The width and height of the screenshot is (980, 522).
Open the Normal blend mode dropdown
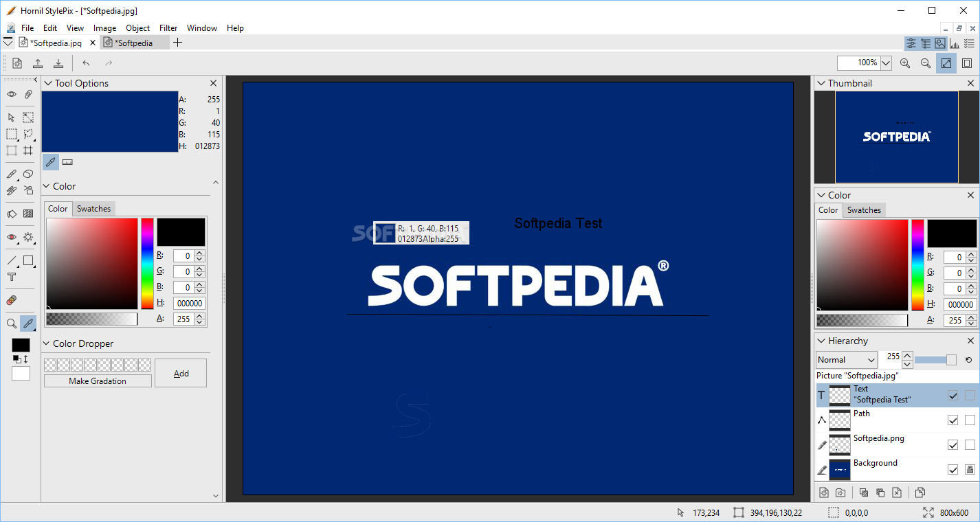847,360
